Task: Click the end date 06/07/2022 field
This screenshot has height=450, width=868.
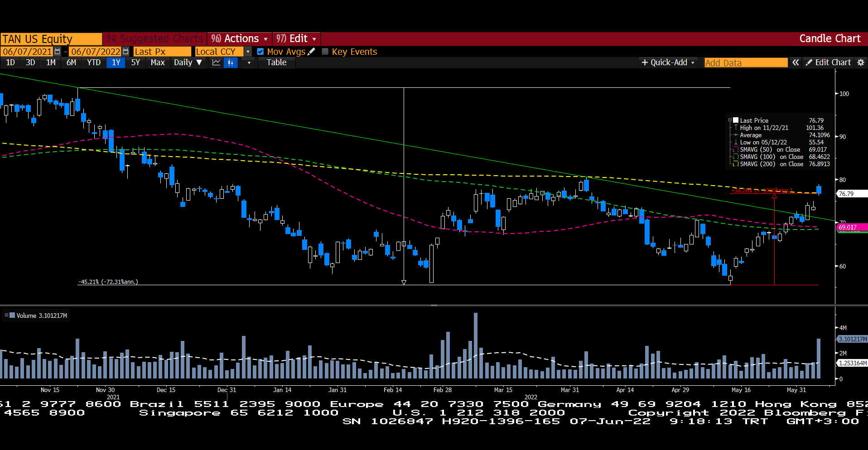Action: click(96, 52)
